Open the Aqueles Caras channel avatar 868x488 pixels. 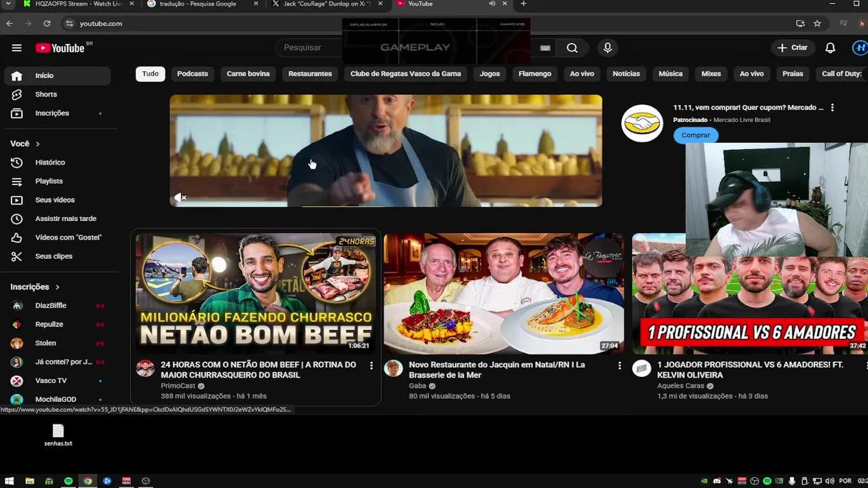pyautogui.click(x=642, y=369)
